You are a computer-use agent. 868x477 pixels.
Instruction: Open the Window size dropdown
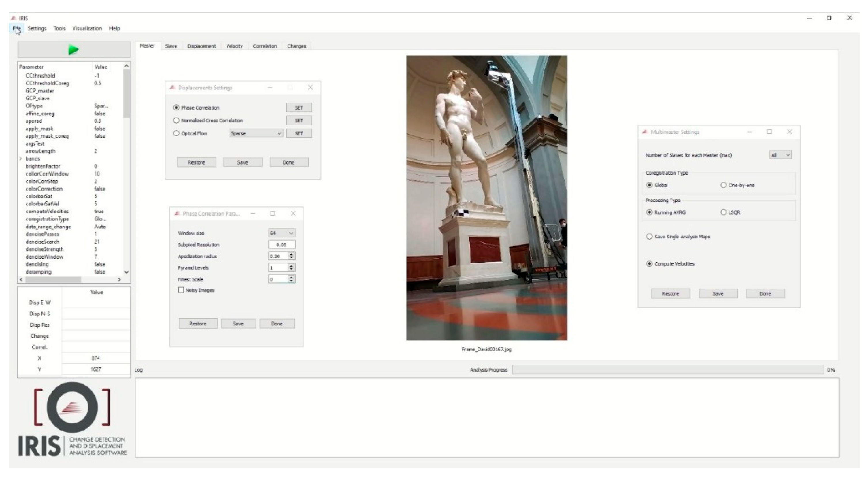coord(282,233)
